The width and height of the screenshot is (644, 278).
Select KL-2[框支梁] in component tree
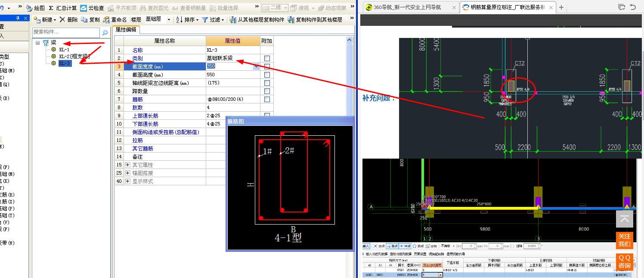(x=74, y=56)
